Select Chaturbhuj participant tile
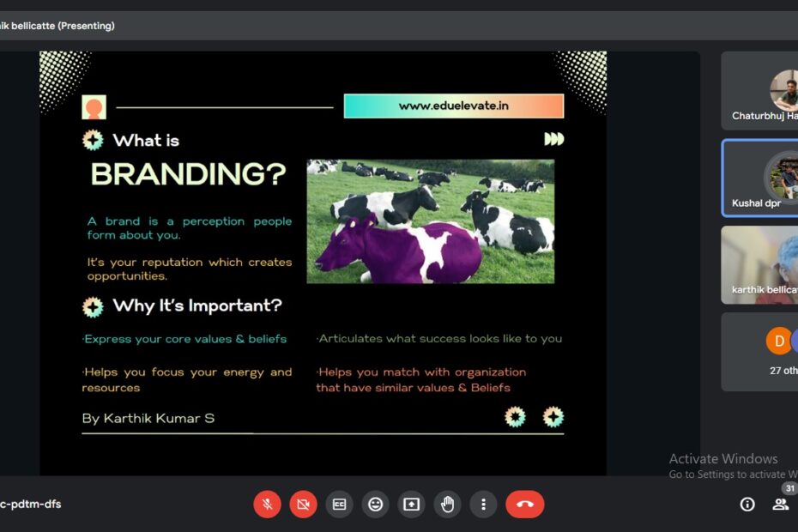The image size is (798, 532). tap(759, 91)
